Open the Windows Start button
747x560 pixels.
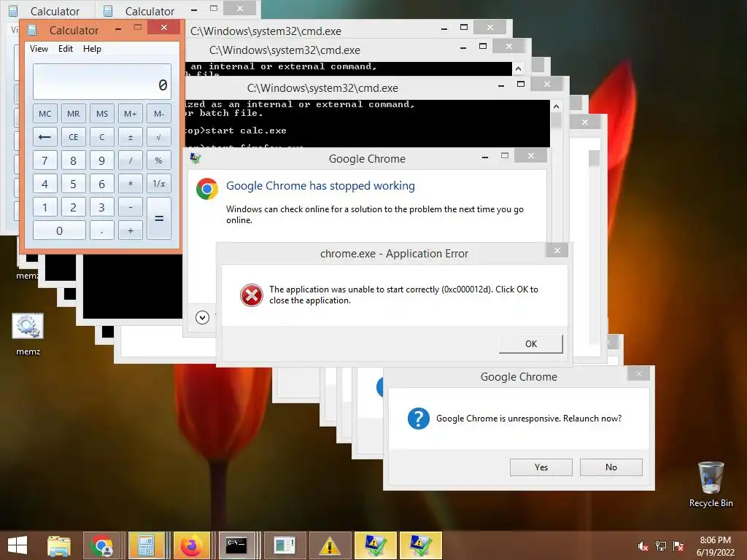coord(18,545)
